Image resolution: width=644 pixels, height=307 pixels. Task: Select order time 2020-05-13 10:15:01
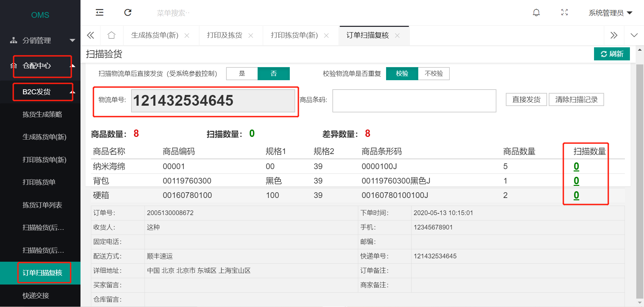click(443, 213)
